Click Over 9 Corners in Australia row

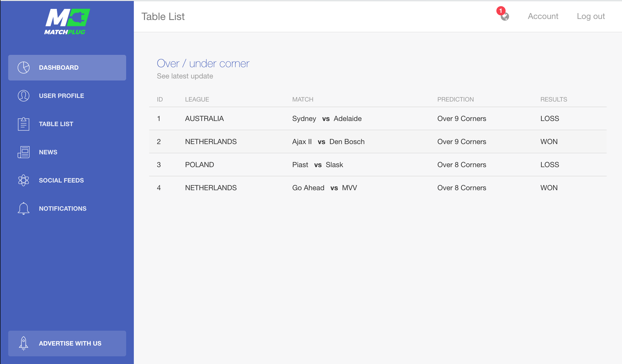[x=462, y=119]
